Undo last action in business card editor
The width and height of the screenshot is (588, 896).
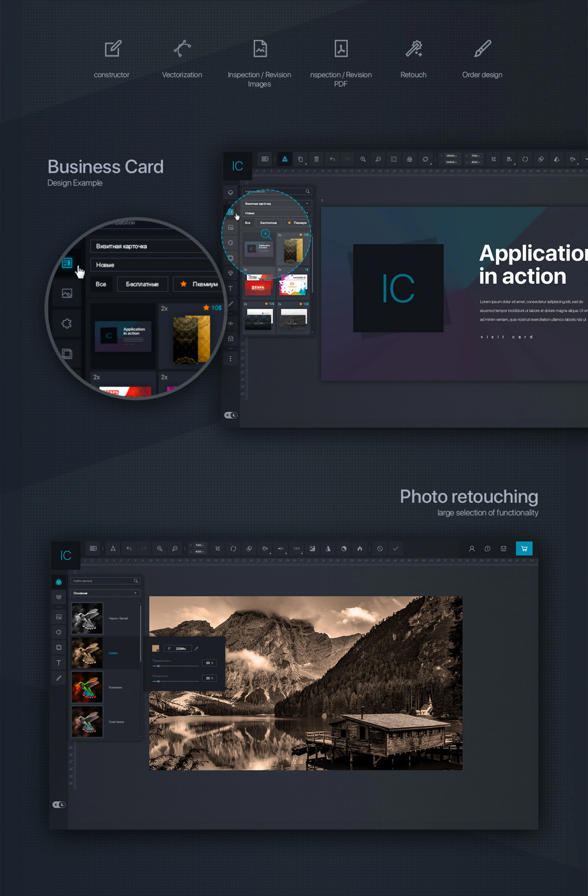(x=332, y=159)
